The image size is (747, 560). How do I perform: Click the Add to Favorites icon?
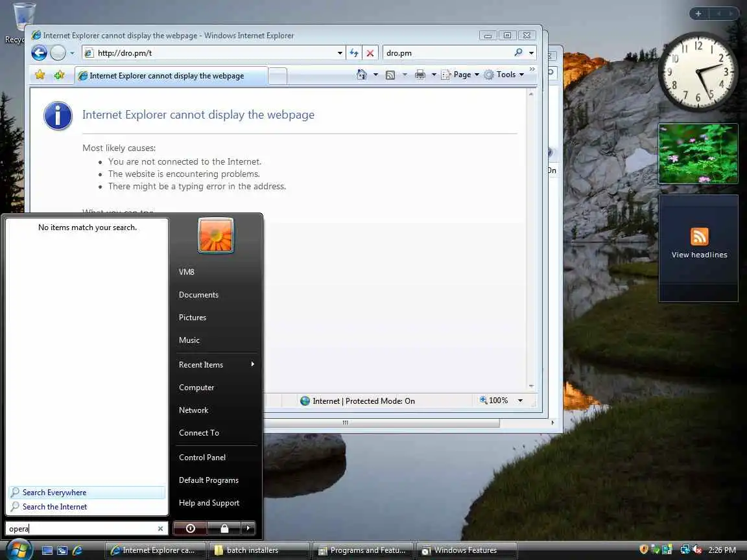59,75
